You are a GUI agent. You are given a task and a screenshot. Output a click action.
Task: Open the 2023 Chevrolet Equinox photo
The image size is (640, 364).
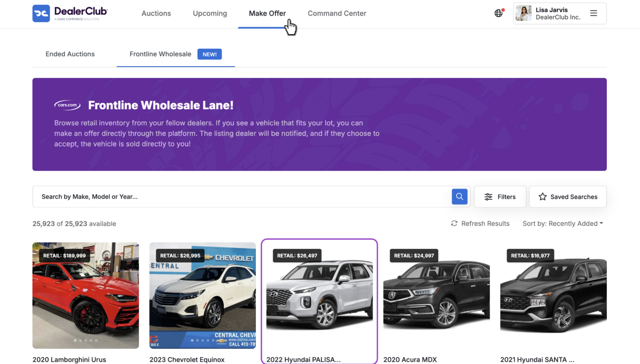coord(202,296)
